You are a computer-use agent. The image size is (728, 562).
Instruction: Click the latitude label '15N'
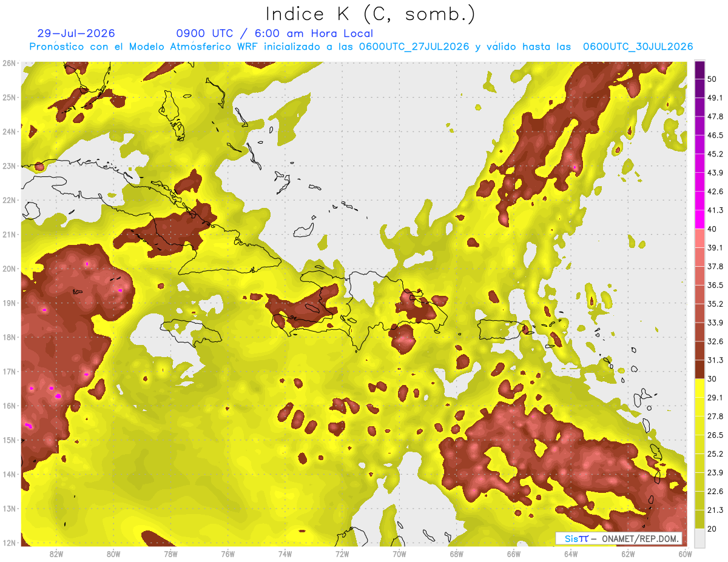click(9, 440)
